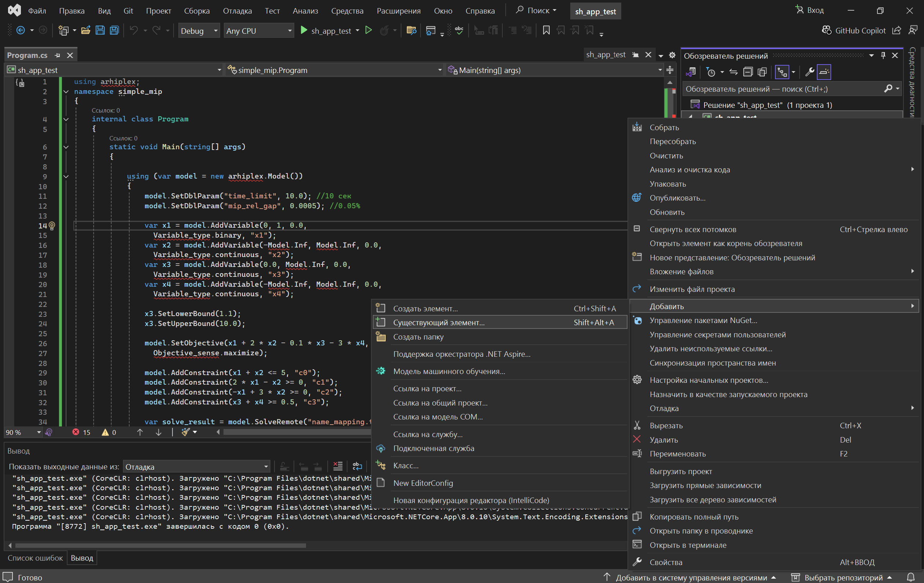Toggle Show All Files in Solution Explorer
The image size is (924, 583).
(x=763, y=72)
